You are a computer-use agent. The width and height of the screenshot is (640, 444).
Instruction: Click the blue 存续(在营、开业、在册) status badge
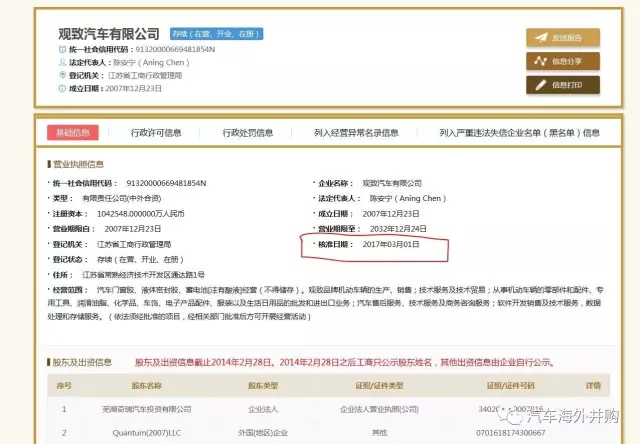click(x=217, y=34)
